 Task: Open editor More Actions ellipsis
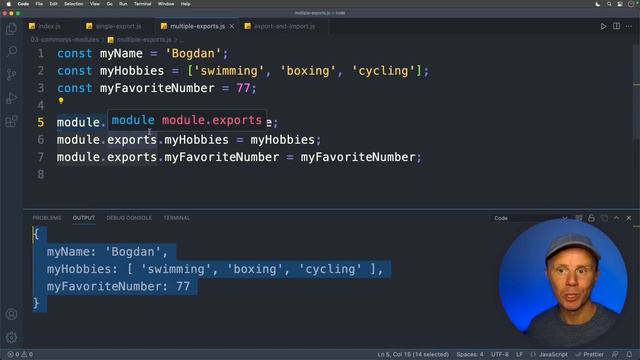pos(629,27)
